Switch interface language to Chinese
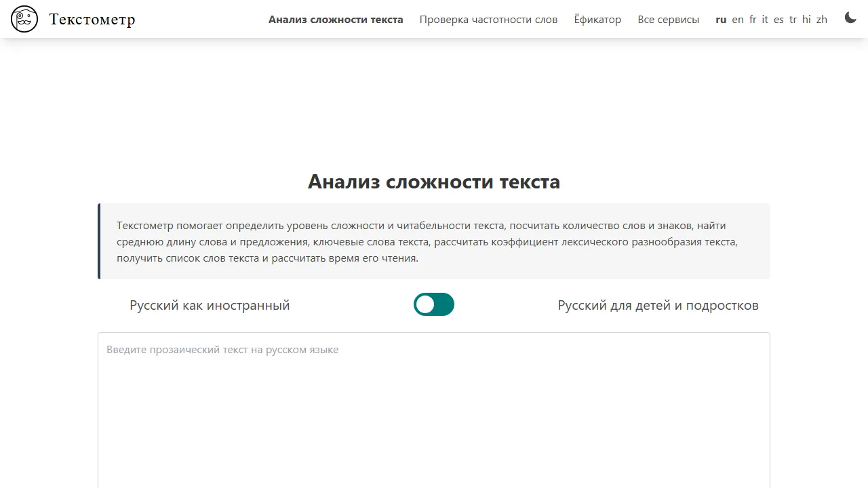The image size is (868, 488). point(822,20)
